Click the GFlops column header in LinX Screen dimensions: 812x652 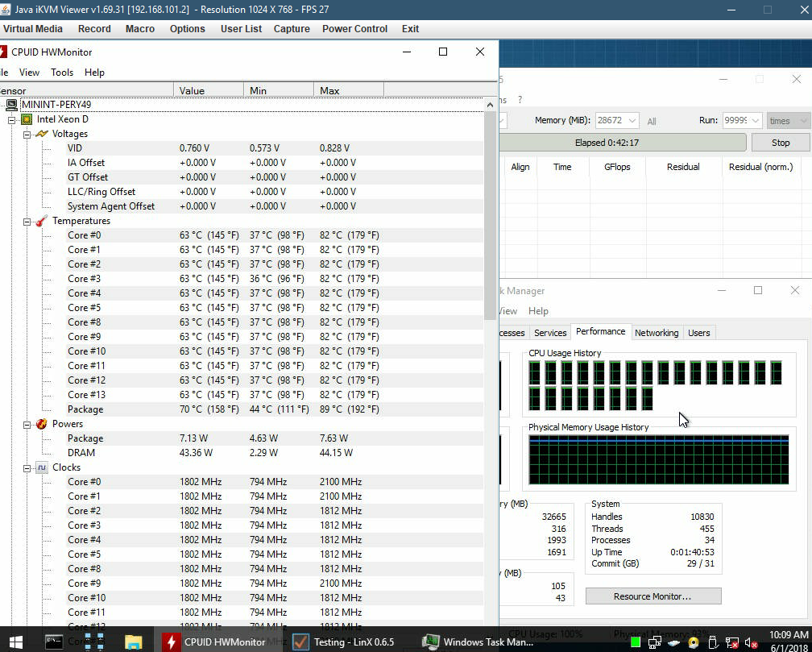[x=617, y=167]
